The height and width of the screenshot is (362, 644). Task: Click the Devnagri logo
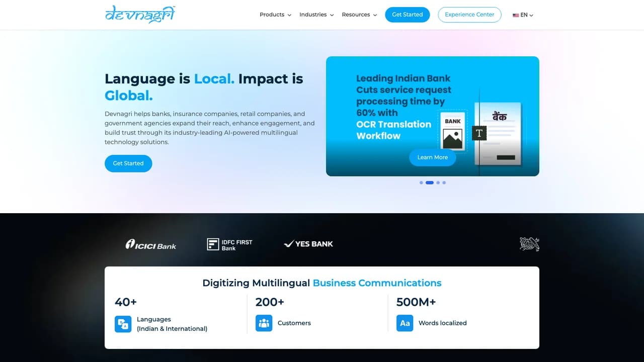(140, 14)
